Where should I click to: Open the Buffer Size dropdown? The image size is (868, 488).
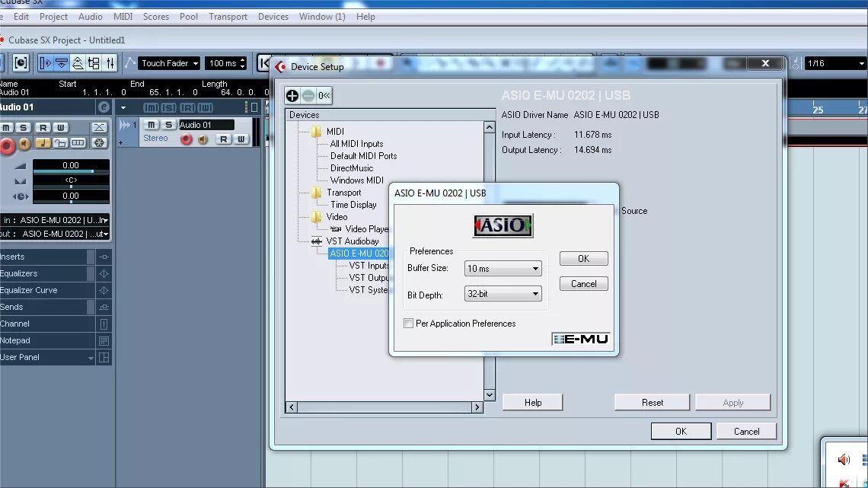[x=503, y=268]
